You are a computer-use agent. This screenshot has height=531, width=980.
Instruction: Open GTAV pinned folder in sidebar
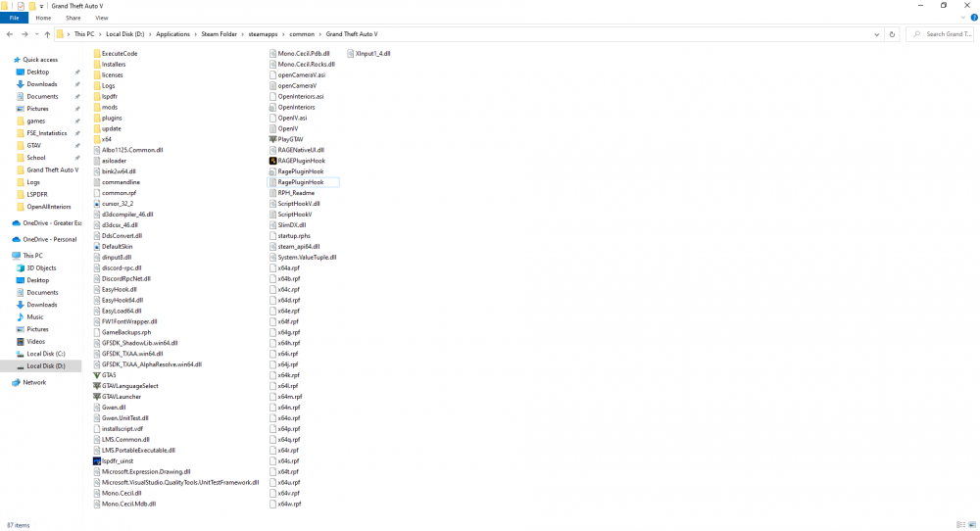coord(33,146)
